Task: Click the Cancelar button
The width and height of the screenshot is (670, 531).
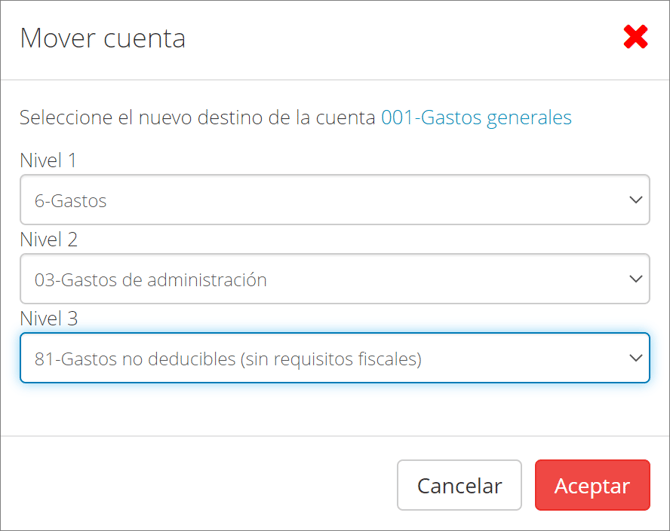Action: [x=459, y=485]
